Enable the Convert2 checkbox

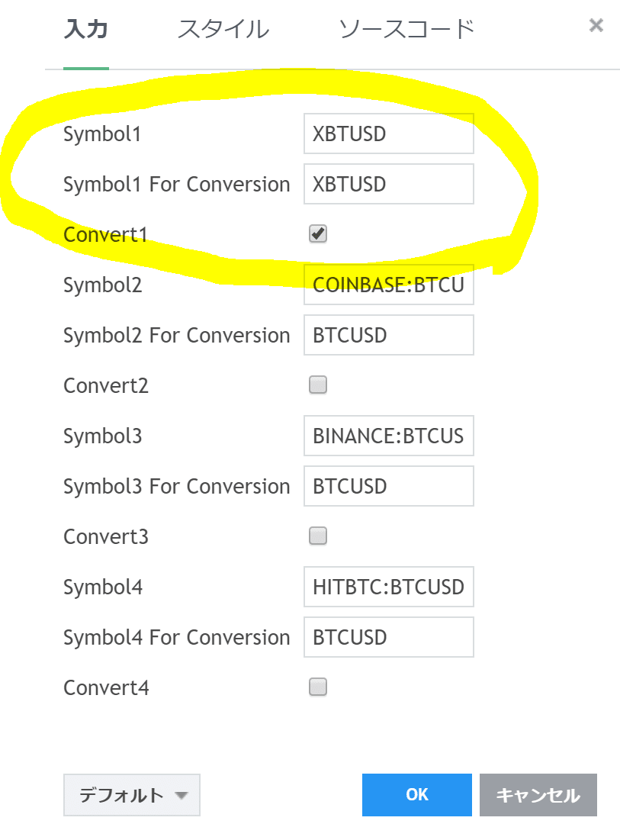click(318, 385)
